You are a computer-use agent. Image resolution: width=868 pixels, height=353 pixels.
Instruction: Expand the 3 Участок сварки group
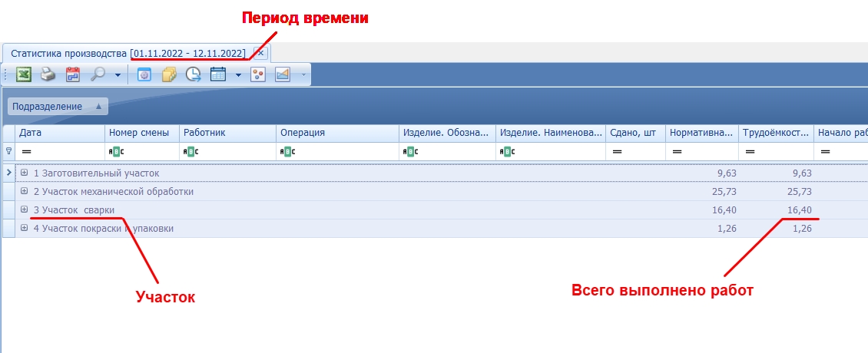pyautogui.click(x=24, y=209)
